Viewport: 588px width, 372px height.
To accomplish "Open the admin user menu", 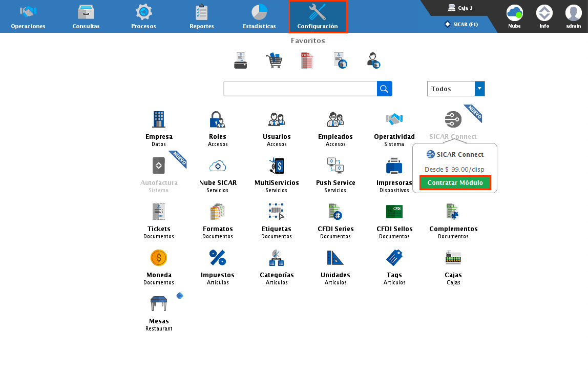I will click(573, 16).
